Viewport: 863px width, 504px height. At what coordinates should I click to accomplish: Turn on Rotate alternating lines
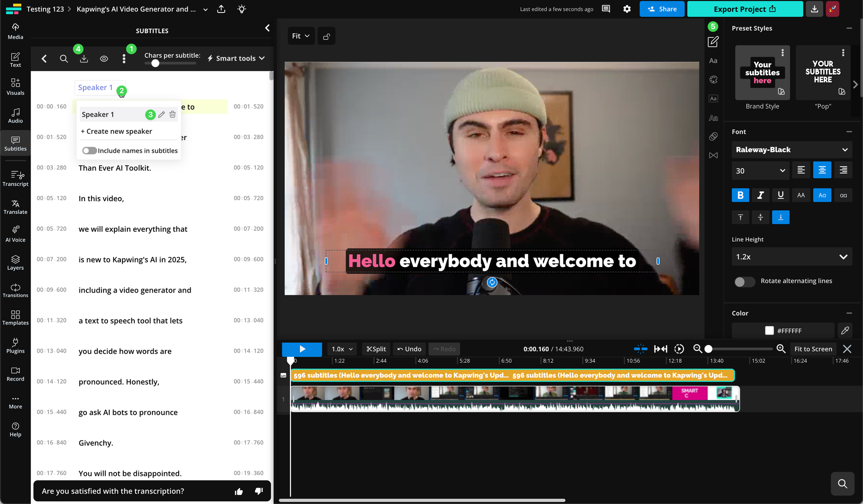coord(744,281)
